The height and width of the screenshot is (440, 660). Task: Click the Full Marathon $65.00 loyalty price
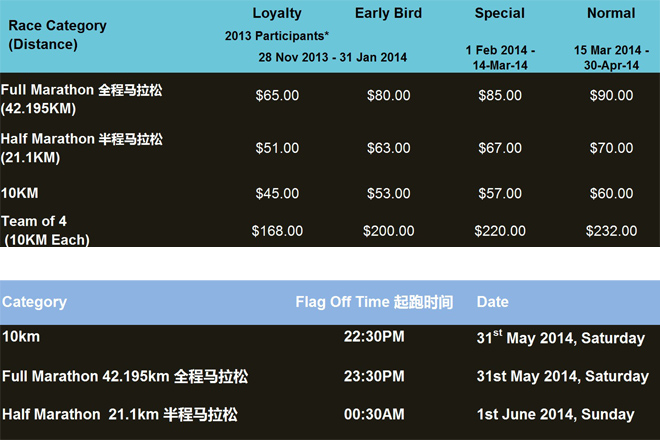click(x=277, y=96)
